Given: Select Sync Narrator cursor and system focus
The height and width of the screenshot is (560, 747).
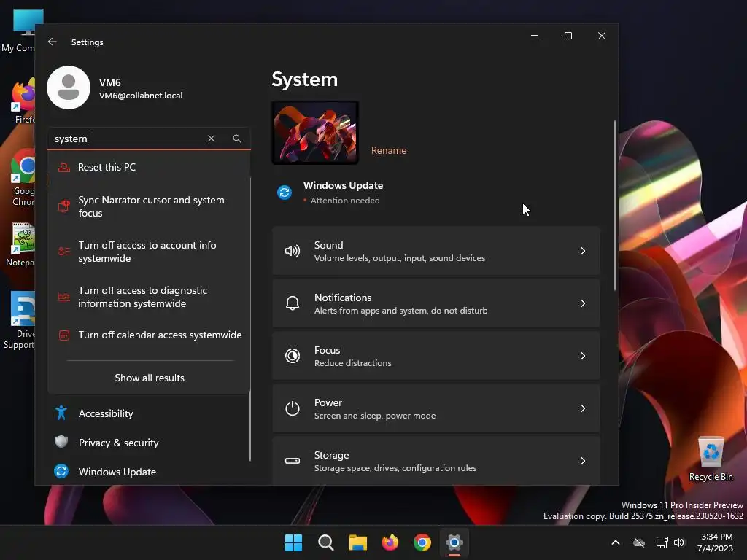Looking at the screenshot, I should (149, 206).
